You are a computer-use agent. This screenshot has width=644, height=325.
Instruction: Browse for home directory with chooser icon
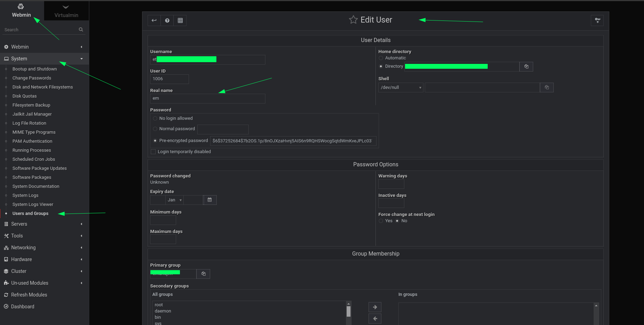coord(526,67)
